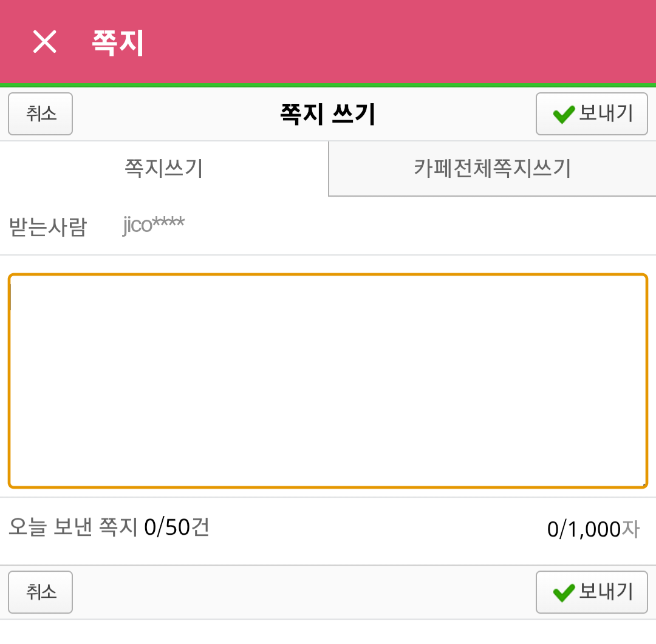This screenshot has height=644, width=656.
Task: Click the green checkmark on bottom 보내기 button
Action: (564, 592)
